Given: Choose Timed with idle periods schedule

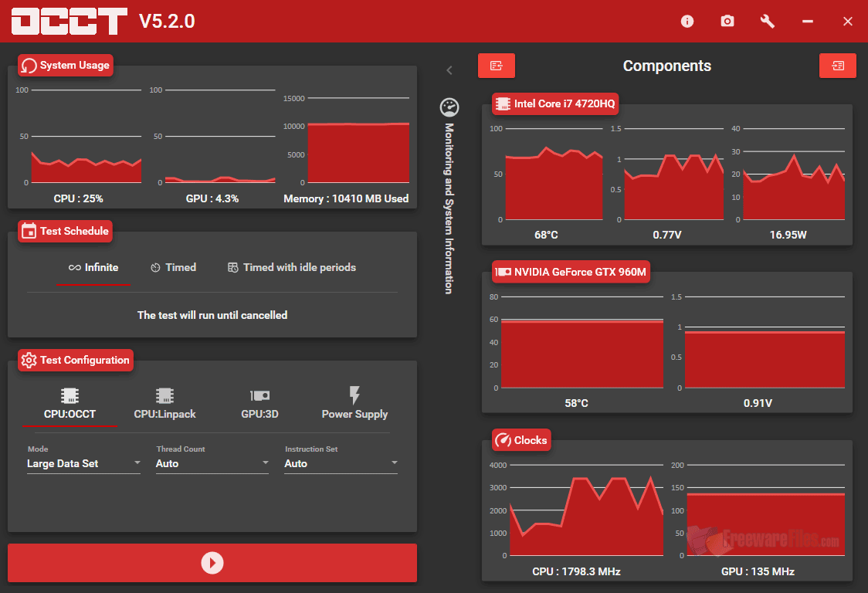Looking at the screenshot, I should click(x=291, y=267).
